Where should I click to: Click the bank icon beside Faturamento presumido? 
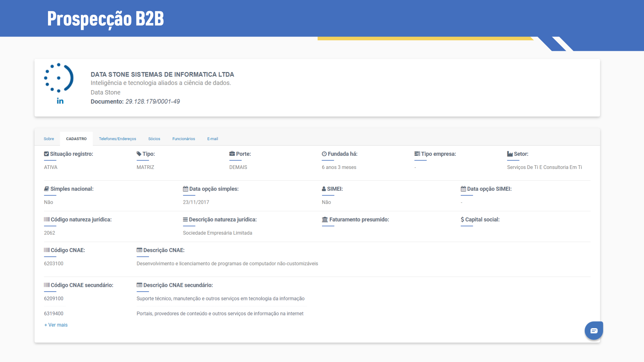(x=325, y=220)
